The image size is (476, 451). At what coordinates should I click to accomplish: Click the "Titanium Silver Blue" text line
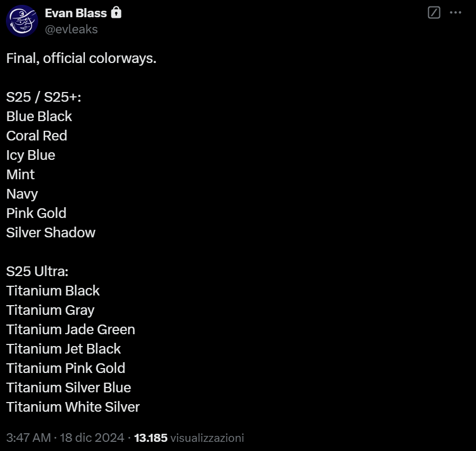[x=68, y=387]
